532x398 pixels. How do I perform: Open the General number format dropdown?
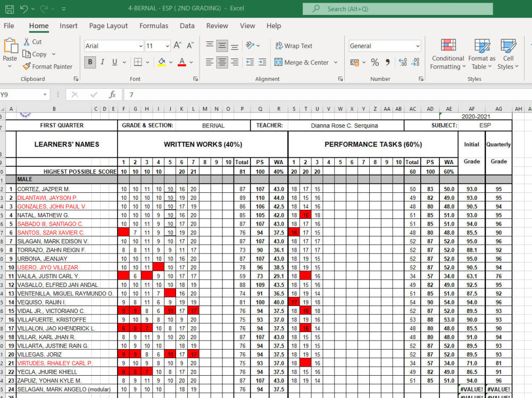point(418,46)
